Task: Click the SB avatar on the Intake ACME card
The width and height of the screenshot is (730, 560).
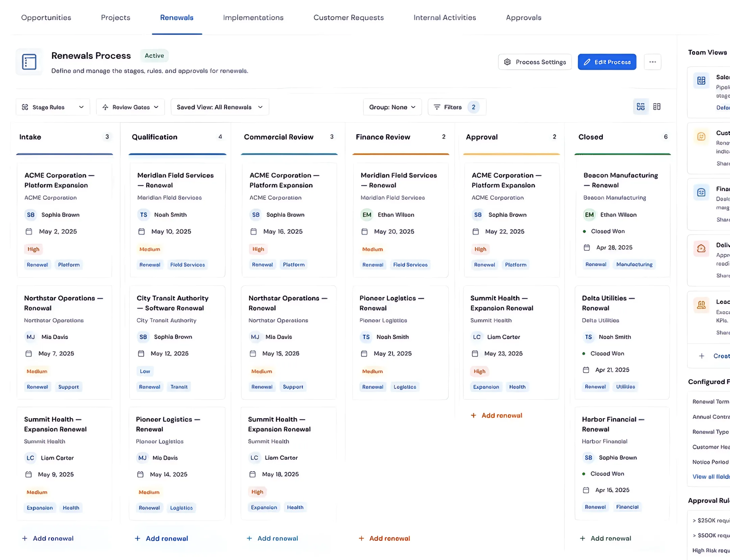Action: point(31,215)
